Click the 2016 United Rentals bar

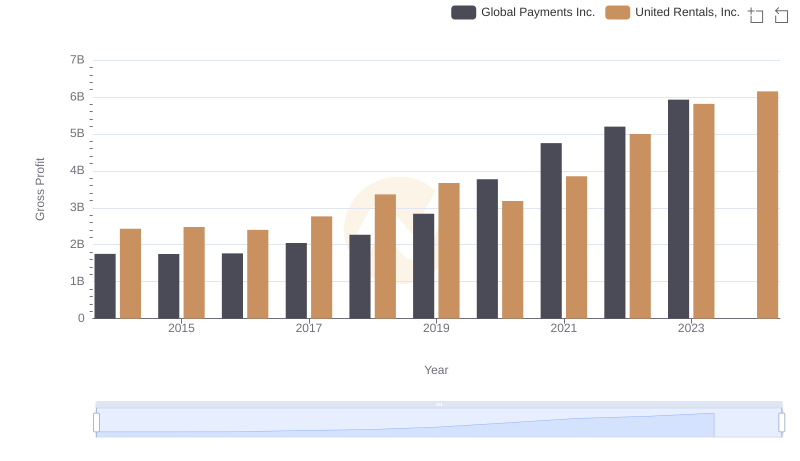coord(258,274)
